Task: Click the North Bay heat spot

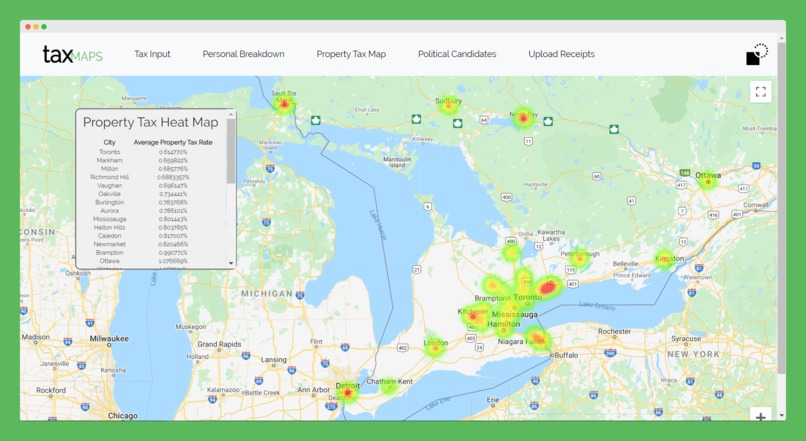Action: [x=523, y=119]
